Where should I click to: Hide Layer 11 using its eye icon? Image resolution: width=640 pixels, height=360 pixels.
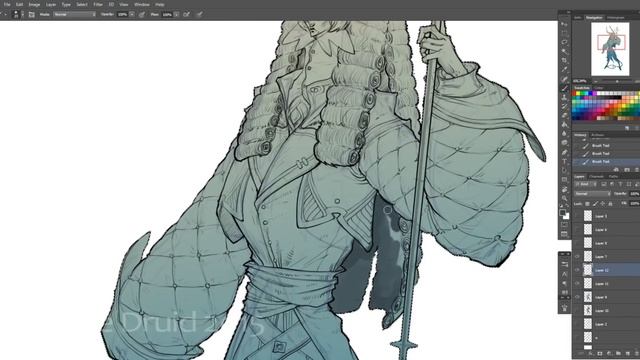coord(577,283)
